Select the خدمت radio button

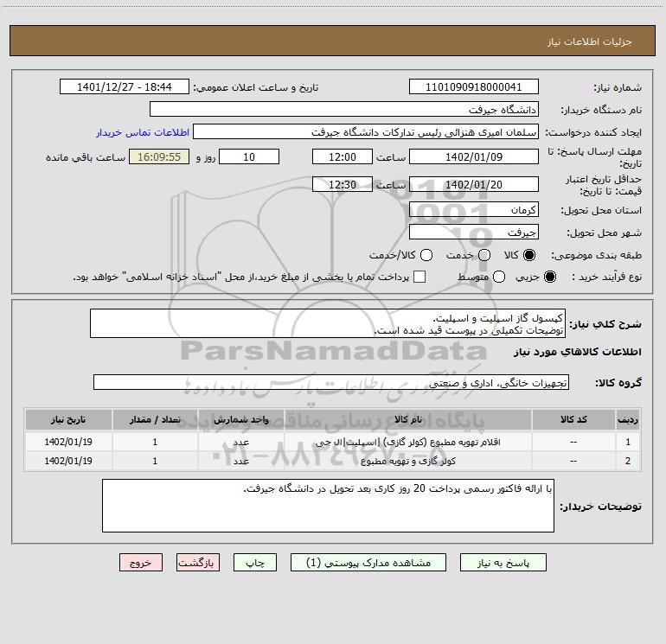[484, 255]
